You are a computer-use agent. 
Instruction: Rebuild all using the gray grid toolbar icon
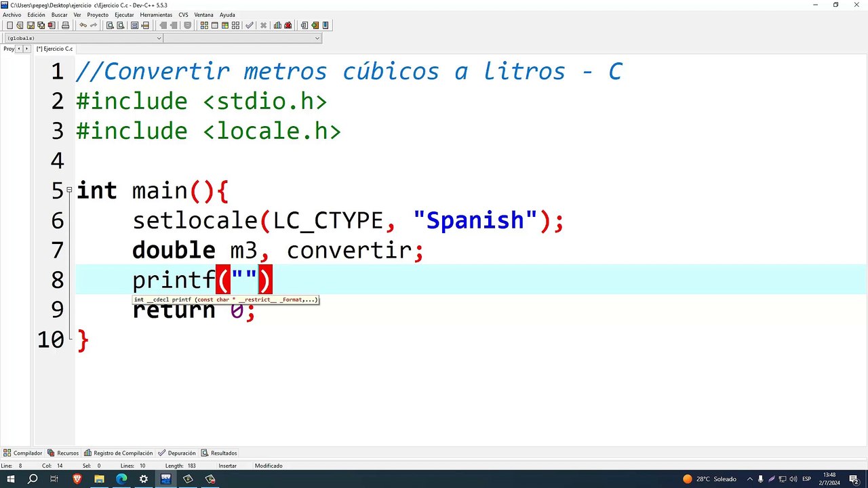pyautogui.click(x=235, y=26)
